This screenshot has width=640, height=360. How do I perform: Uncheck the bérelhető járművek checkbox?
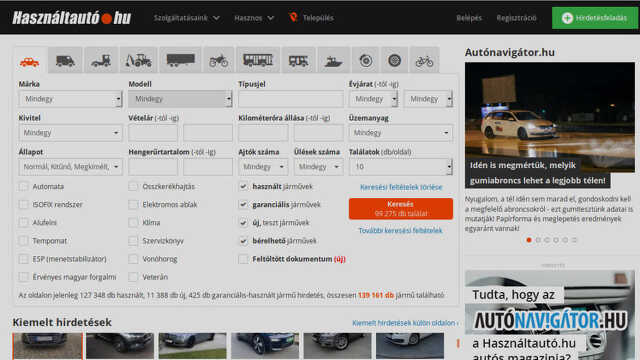(x=243, y=241)
